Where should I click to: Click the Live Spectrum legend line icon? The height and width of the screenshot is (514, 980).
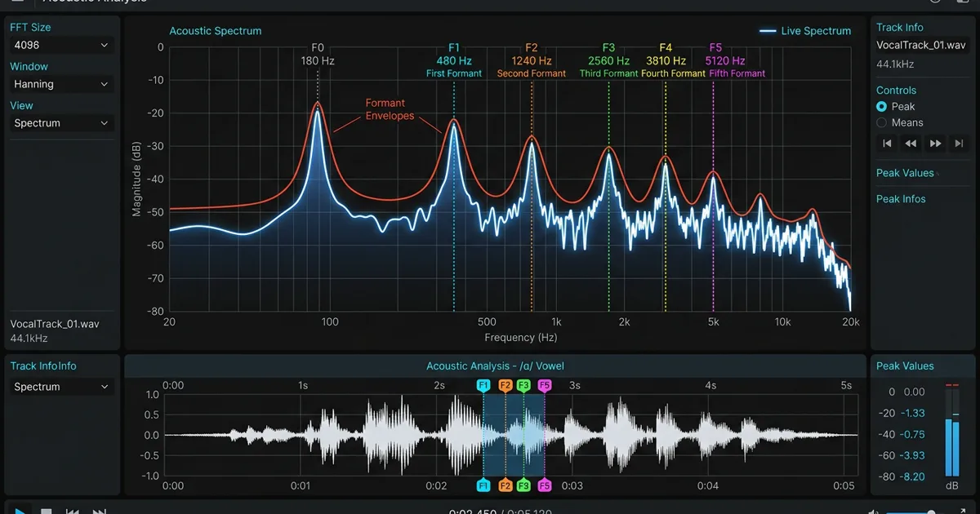pyautogui.click(x=768, y=31)
